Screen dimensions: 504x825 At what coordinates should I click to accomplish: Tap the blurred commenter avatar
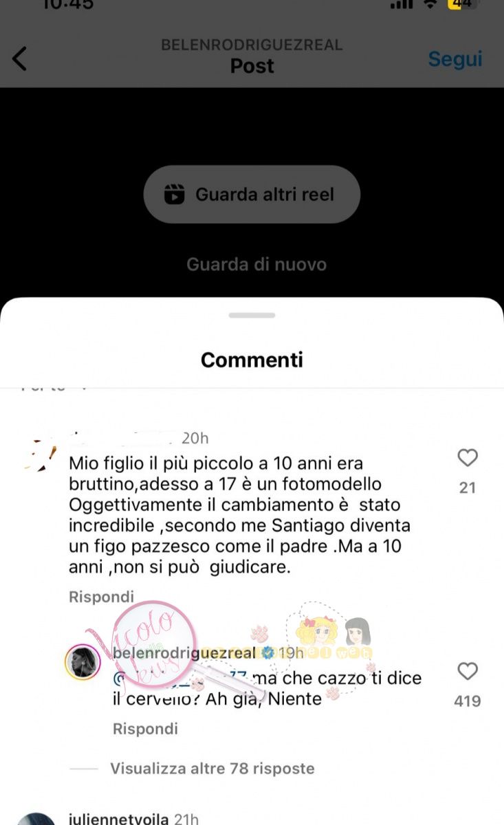tap(41, 454)
